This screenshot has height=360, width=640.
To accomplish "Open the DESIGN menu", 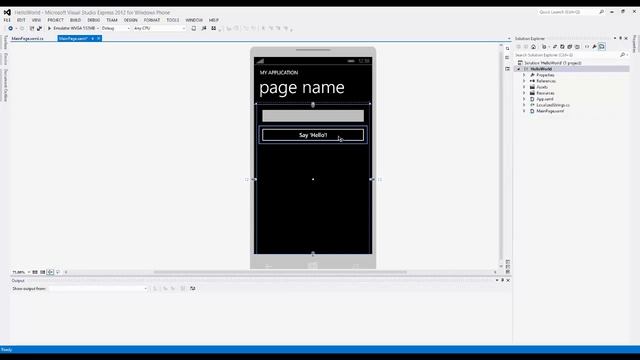I will coord(131,20).
